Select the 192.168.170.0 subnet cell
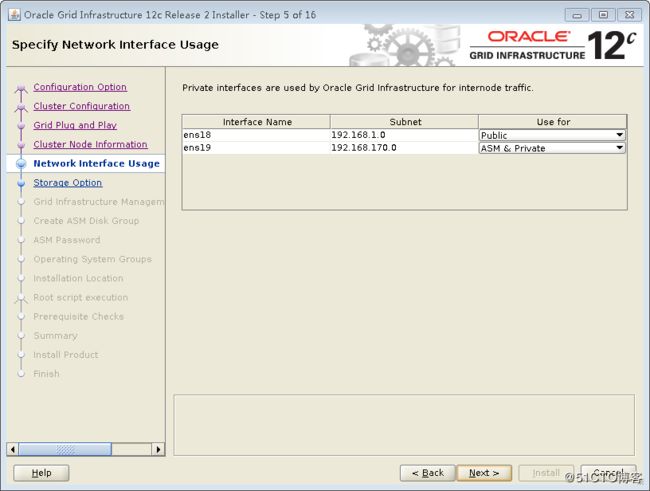This screenshot has width=650, height=491. 404,148
